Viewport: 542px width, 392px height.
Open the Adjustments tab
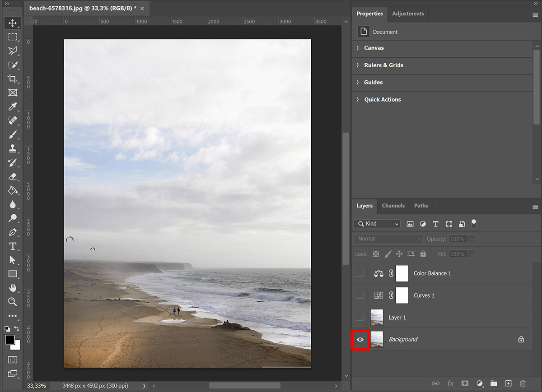(408, 14)
